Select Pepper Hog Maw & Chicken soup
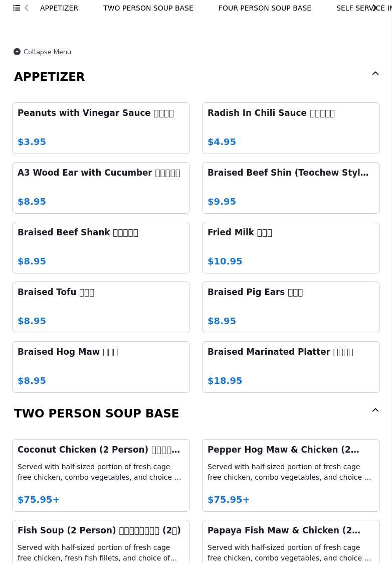The height and width of the screenshot is (563, 392). tap(291, 475)
